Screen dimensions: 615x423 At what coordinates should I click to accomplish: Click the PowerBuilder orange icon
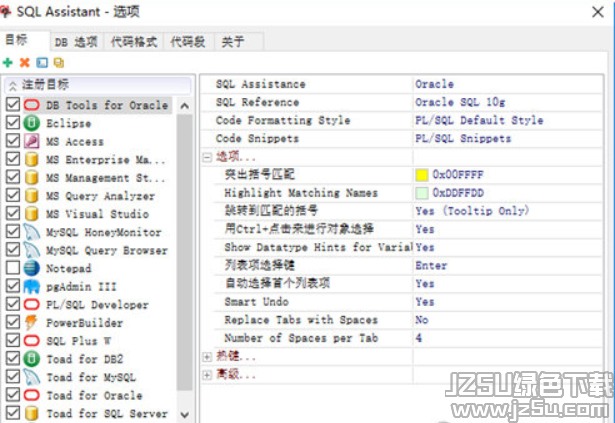coord(32,323)
